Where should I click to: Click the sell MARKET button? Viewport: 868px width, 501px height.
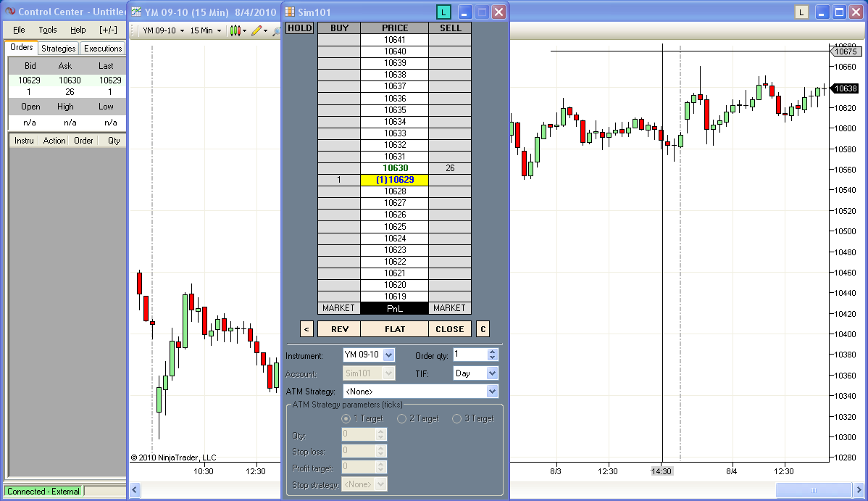(x=449, y=308)
